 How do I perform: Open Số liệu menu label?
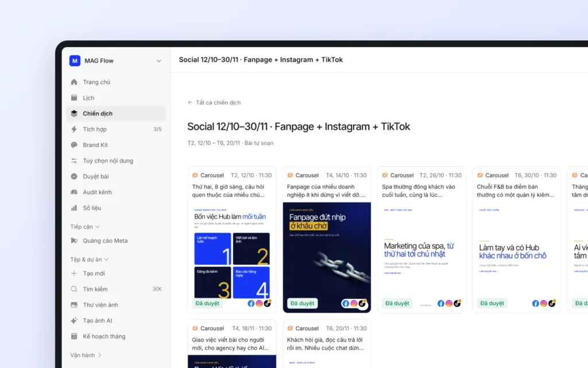pos(92,208)
